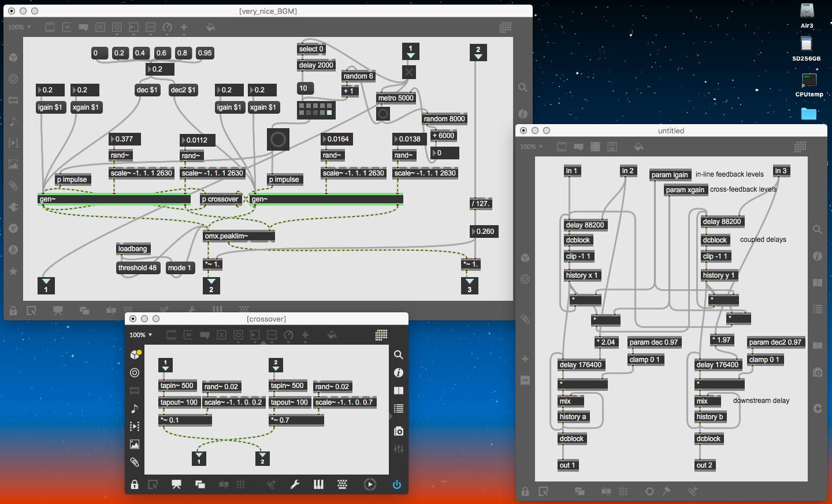
Task: Open the Reference split-panel icon in crossover
Action: [398, 391]
